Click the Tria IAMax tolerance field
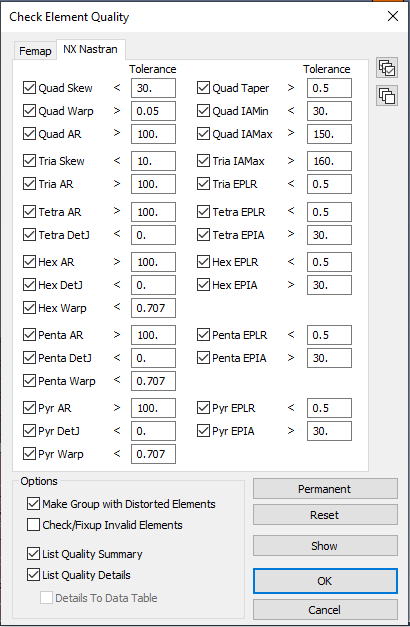 point(329,161)
